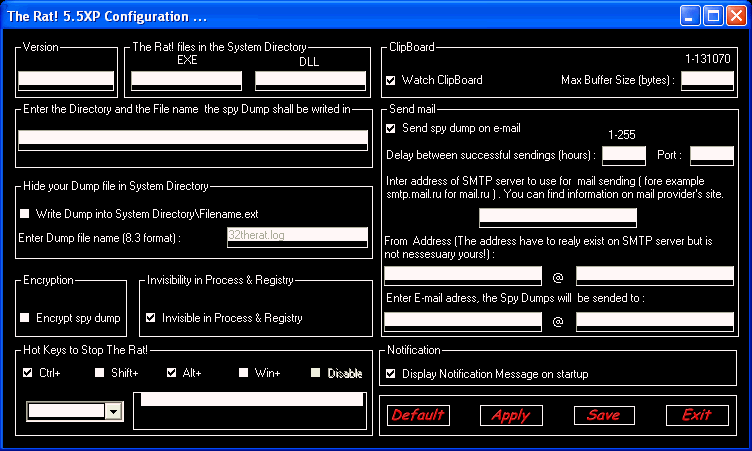Toggle Invisible in Process & Registry
This screenshot has height=451, width=752.
click(x=151, y=318)
